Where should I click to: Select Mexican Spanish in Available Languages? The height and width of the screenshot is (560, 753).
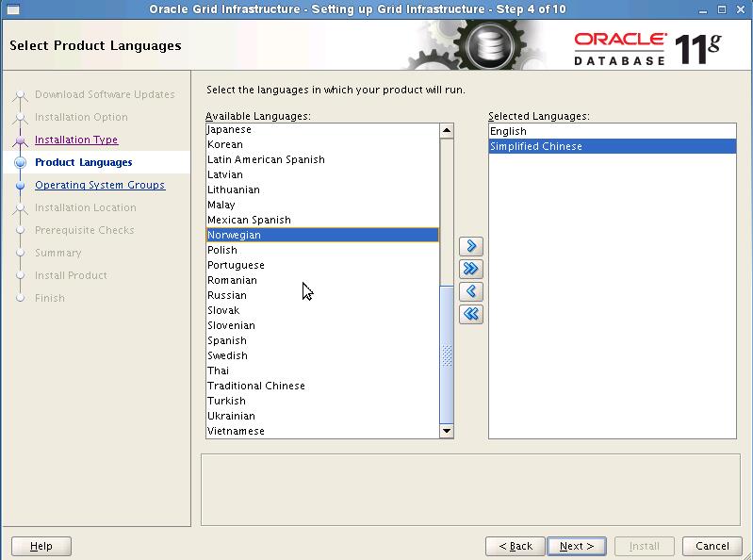(x=322, y=220)
